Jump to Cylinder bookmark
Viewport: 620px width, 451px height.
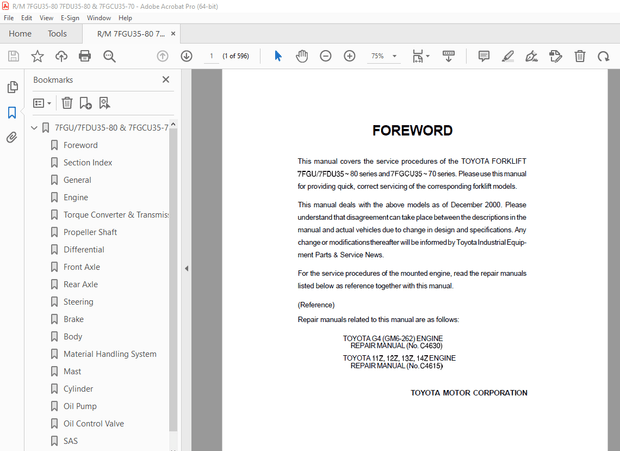point(78,389)
